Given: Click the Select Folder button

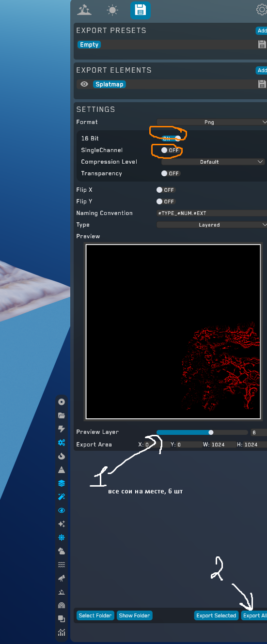Looking at the screenshot, I should [95, 615].
